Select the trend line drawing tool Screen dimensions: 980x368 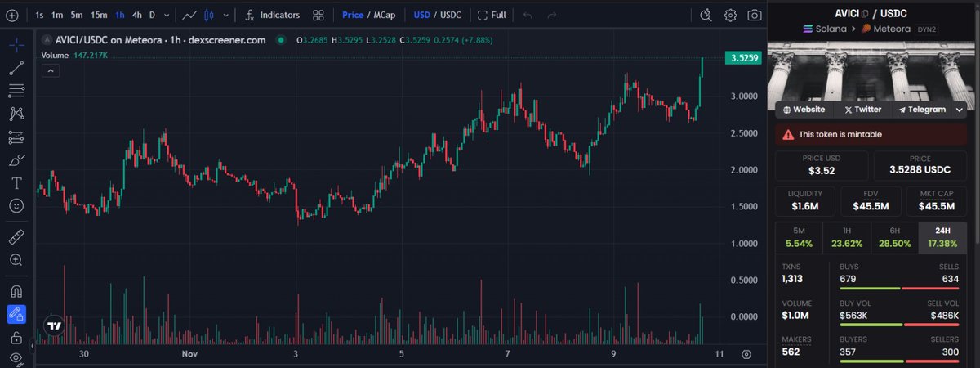point(16,68)
